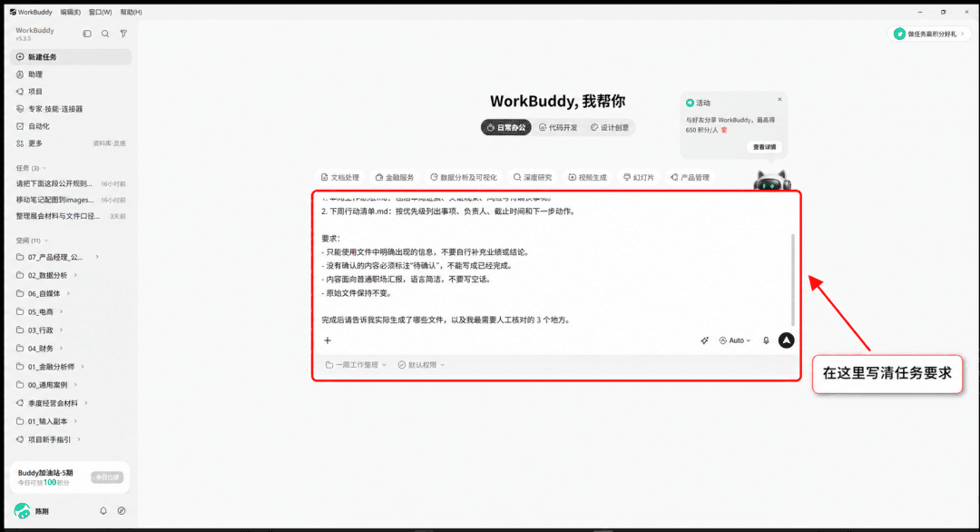Choose the 金融服务 quick category
980x532 pixels.
point(395,178)
